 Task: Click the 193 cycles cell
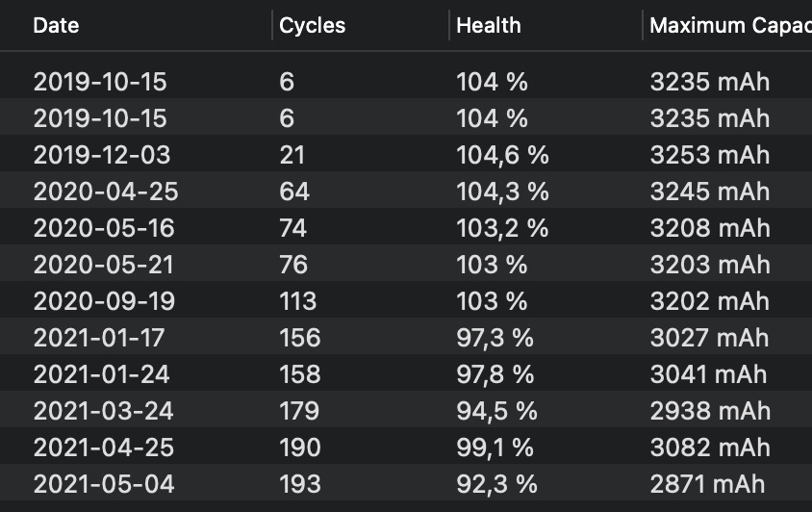point(298,484)
